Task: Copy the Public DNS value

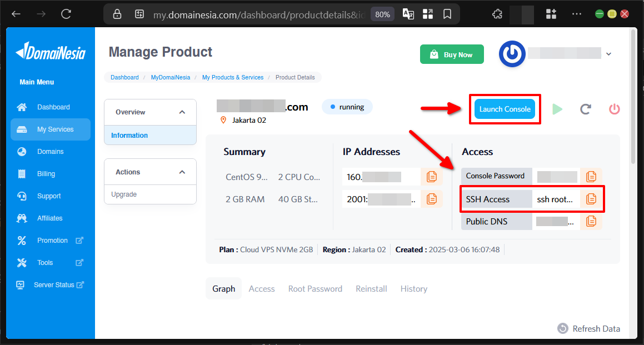Action: [591, 221]
